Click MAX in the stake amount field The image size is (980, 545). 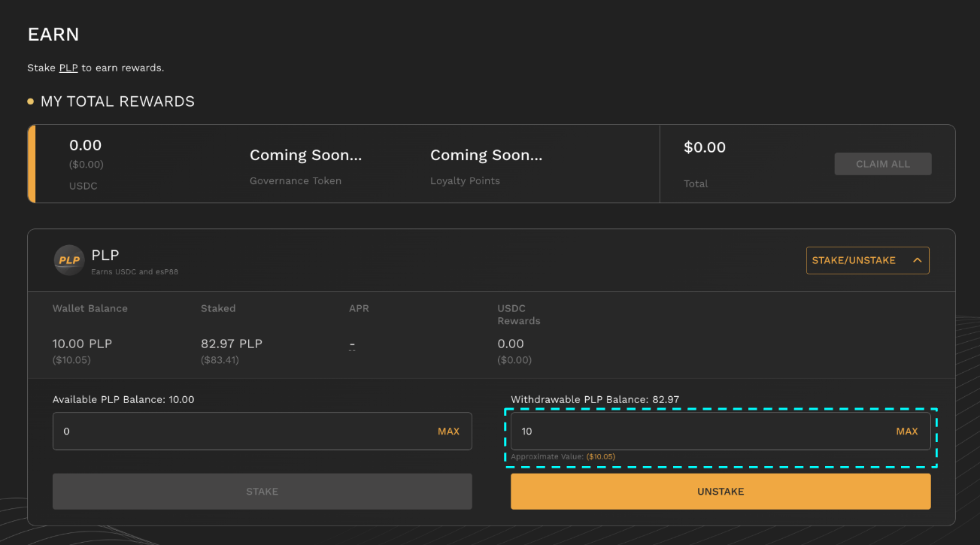pyautogui.click(x=448, y=431)
